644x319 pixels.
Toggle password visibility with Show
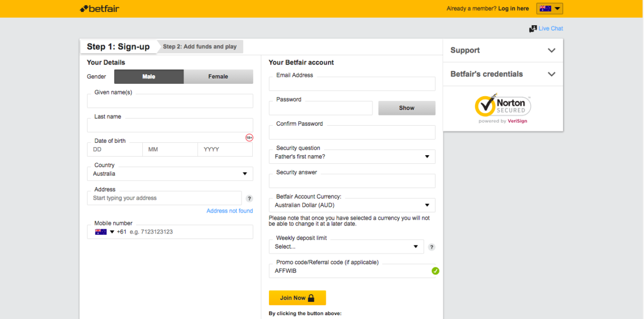pyautogui.click(x=406, y=108)
